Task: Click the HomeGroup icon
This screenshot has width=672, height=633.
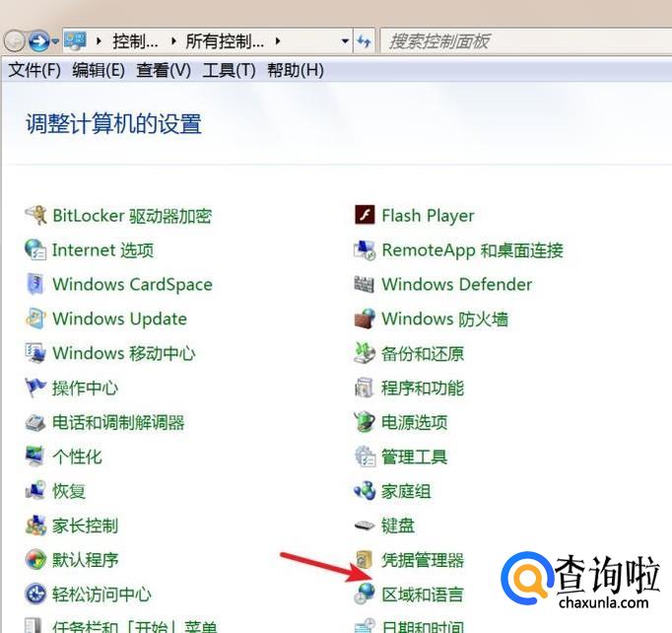Action: pos(365,491)
